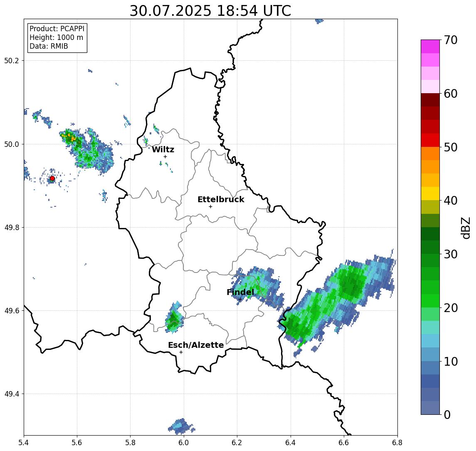This screenshot has height=451, width=476.
Task: Click the cross marker below the Esch/Alzette label
Action: [181, 352]
